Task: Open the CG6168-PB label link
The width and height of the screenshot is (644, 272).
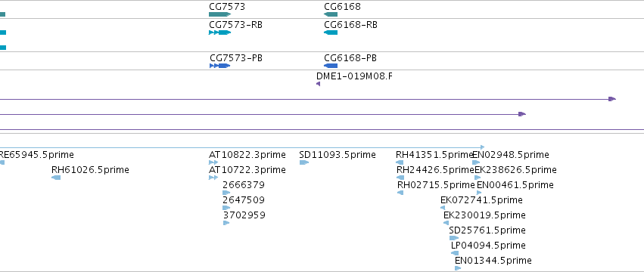Action: [x=350, y=58]
